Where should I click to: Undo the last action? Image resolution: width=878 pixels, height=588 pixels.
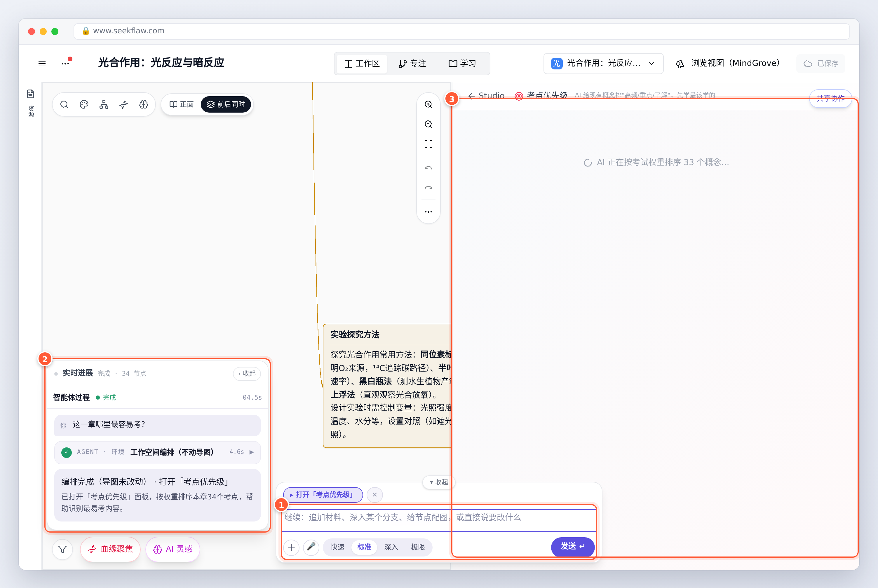coord(428,168)
